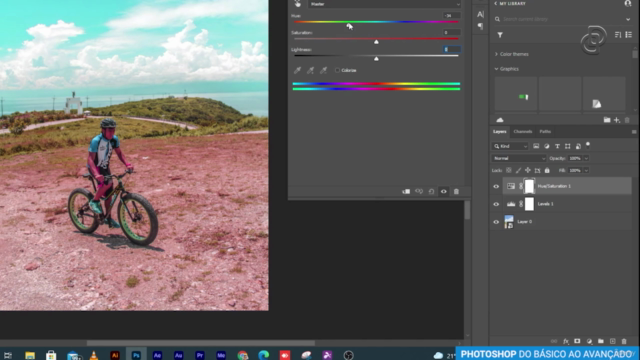Select the on-image adjustment hand tool
Image resolution: width=640 pixels, height=360 pixels.
[x=298, y=4]
